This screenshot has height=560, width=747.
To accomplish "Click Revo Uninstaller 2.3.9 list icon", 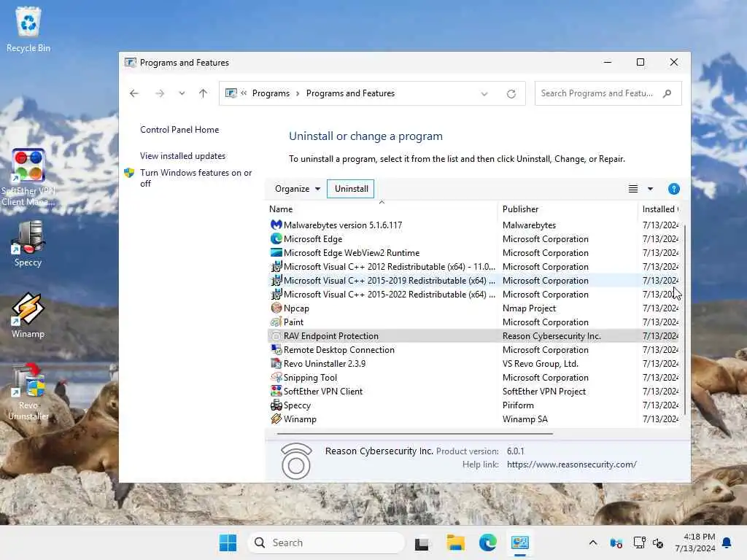I will [276, 363].
